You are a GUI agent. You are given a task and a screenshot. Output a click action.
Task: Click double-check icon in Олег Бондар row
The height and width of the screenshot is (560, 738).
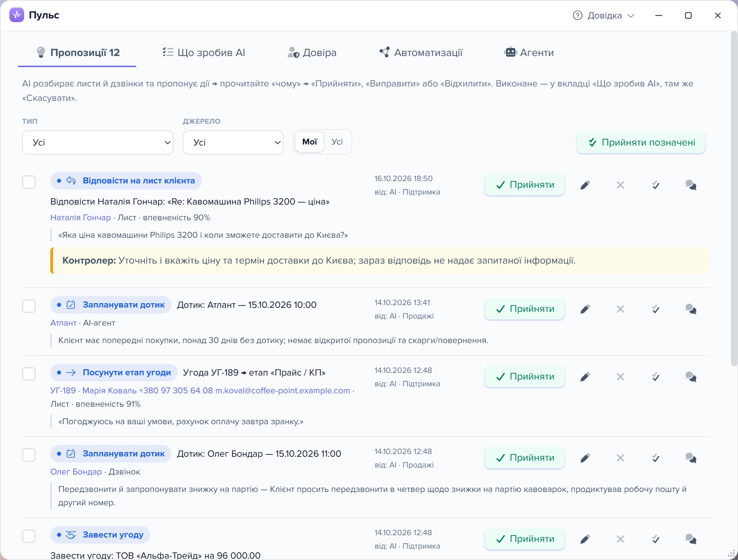click(x=655, y=458)
